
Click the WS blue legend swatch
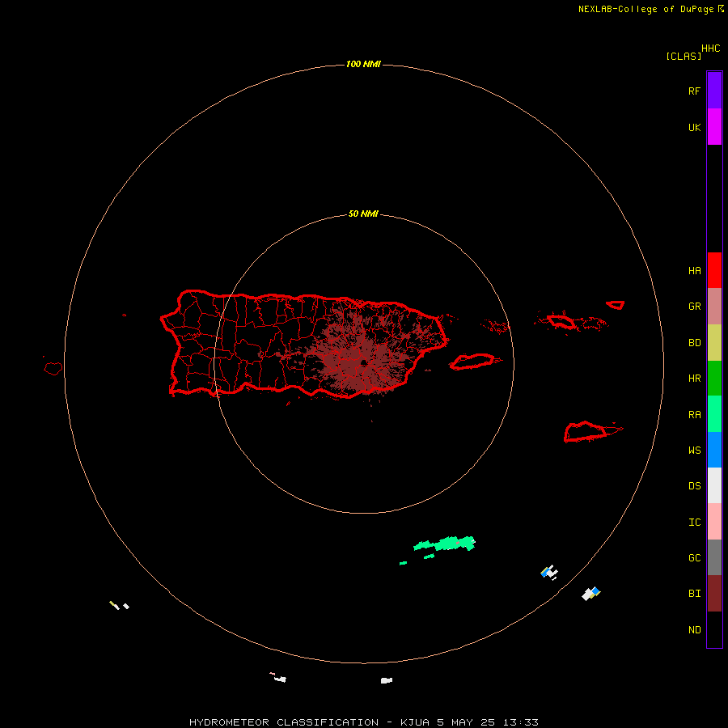[714, 450]
